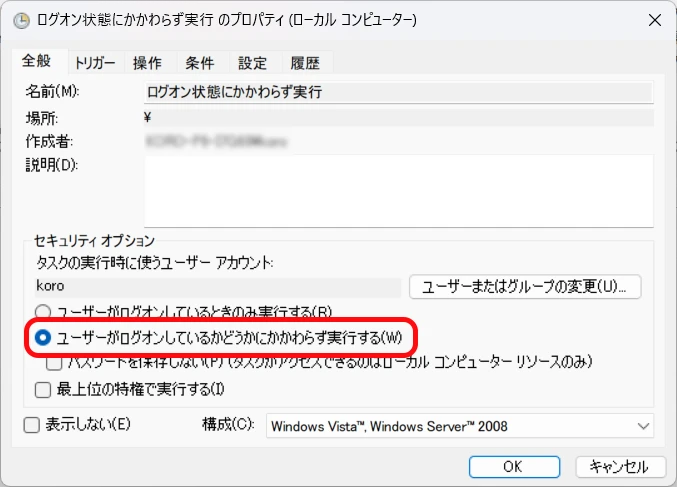Click the キャンセル button
The width and height of the screenshot is (677, 487).
click(620, 466)
